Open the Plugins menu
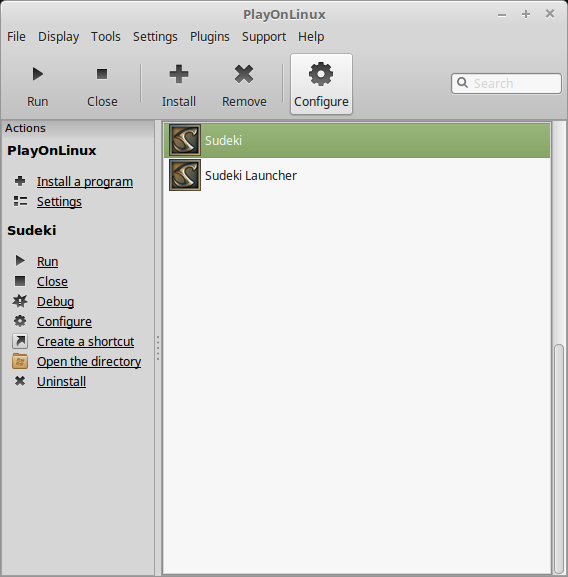Viewport: 568px width, 577px height. pos(210,36)
